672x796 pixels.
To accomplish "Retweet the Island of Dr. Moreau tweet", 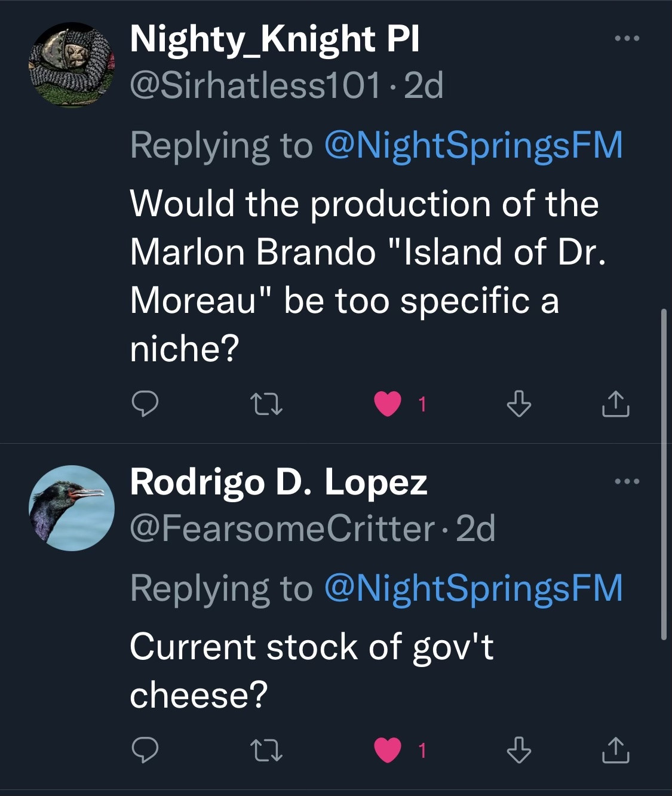I will [266, 404].
